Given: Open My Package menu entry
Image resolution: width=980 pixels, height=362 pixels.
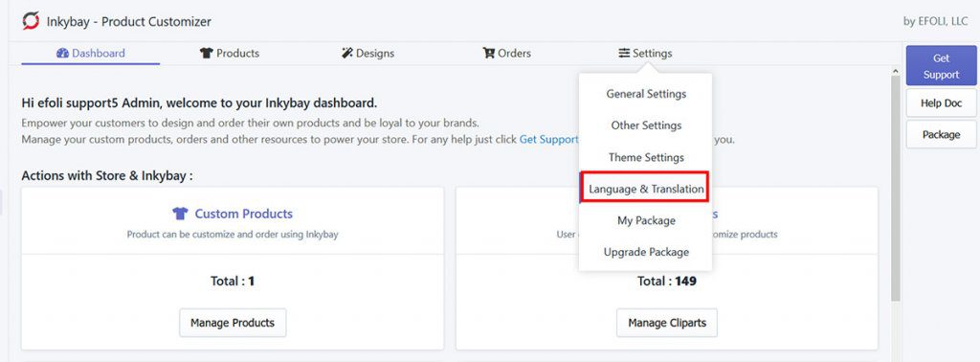Looking at the screenshot, I should pos(646,220).
